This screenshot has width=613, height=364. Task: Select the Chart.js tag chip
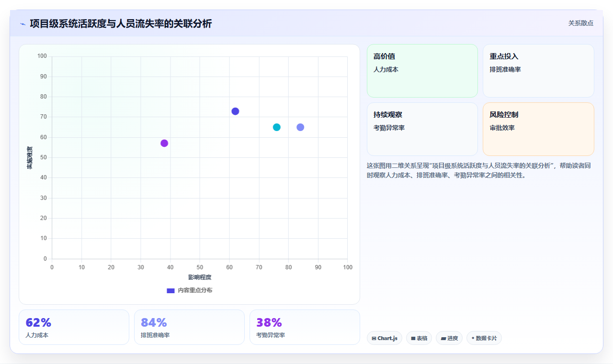click(x=385, y=338)
